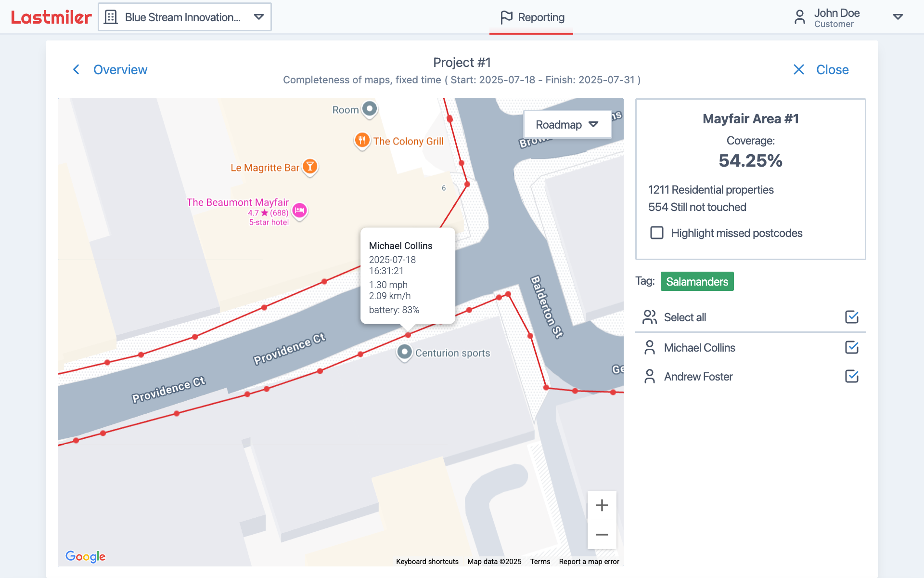The width and height of the screenshot is (924, 578).
Task: Click the Michael Collins person icon
Action: click(650, 347)
